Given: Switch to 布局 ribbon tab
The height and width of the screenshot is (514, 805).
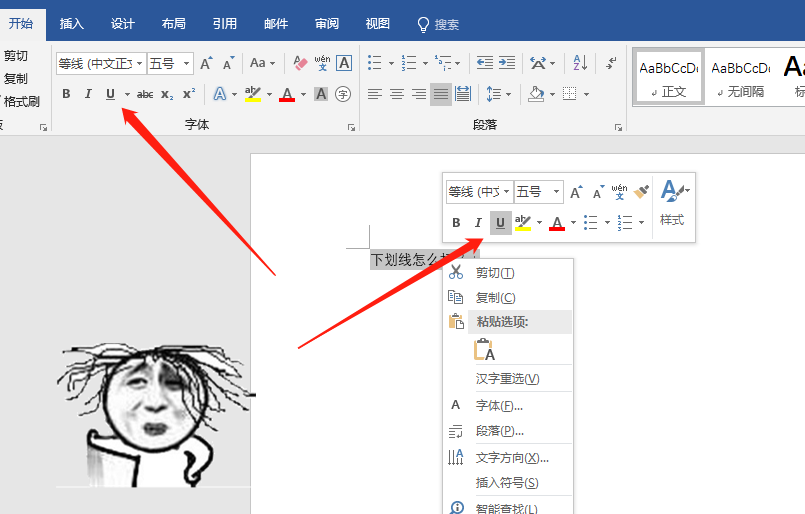Looking at the screenshot, I should point(174,24).
